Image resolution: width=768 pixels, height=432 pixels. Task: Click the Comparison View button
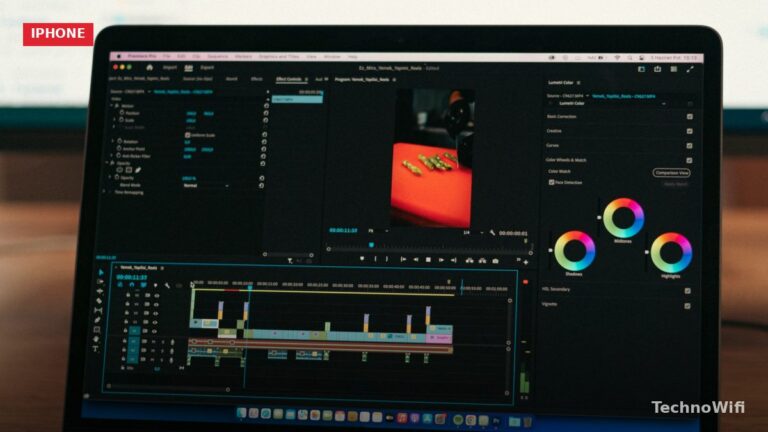pos(672,172)
